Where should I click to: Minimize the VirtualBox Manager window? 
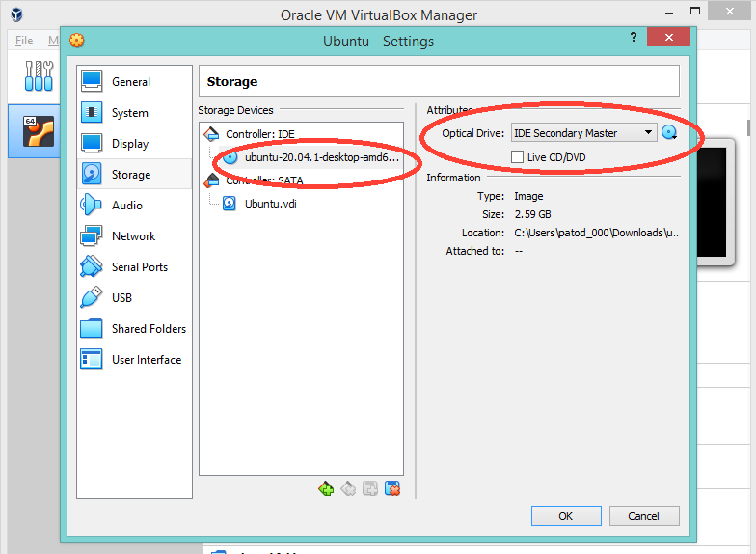(x=669, y=13)
